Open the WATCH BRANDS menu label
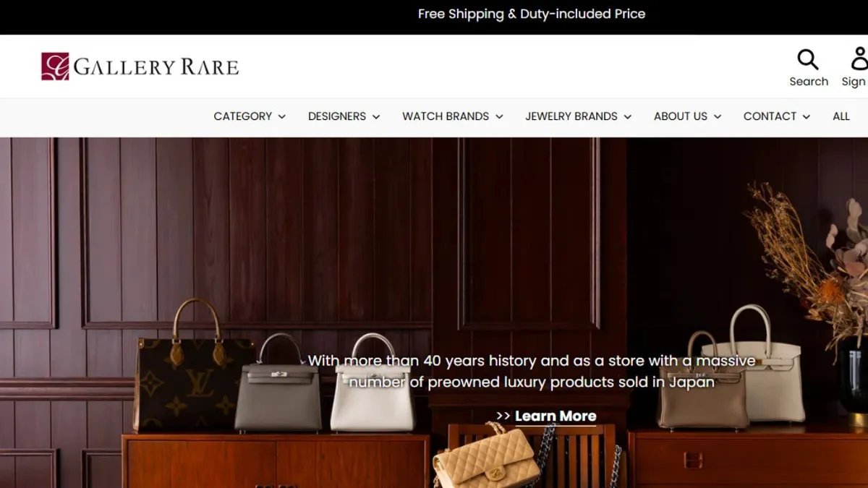Viewport: 868px width, 488px height. pos(446,116)
